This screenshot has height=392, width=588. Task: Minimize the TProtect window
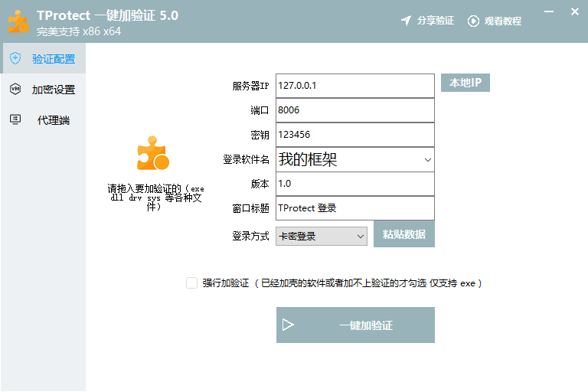pyautogui.click(x=549, y=11)
